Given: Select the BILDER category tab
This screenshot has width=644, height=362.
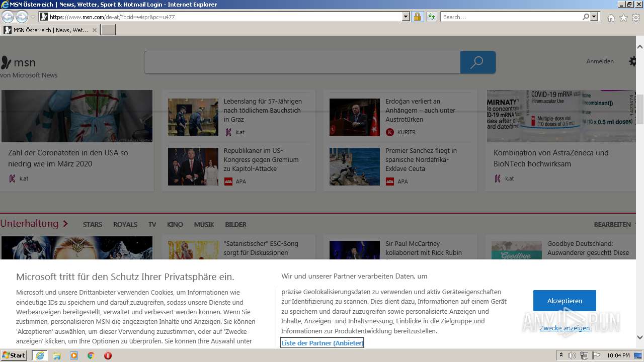Looking at the screenshot, I should tap(236, 224).
